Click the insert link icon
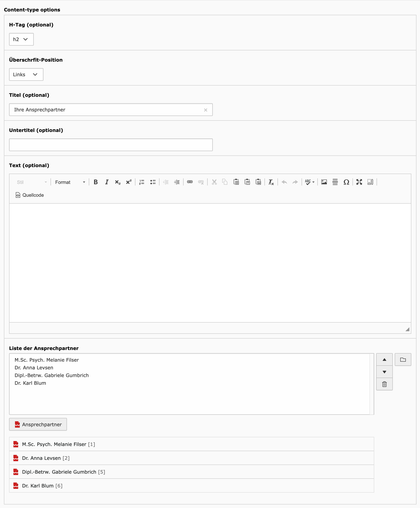Screen dimensions: 420x508 (x=190, y=182)
